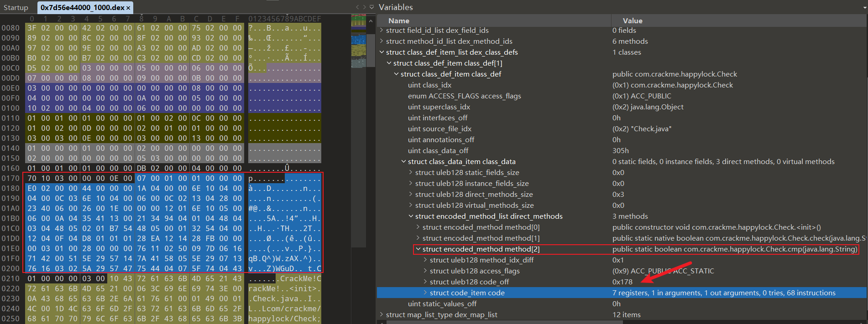Viewport: 868px width, 324px height.
Task: Click the "3 methods" direct_methods value
Action: click(630, 216)
